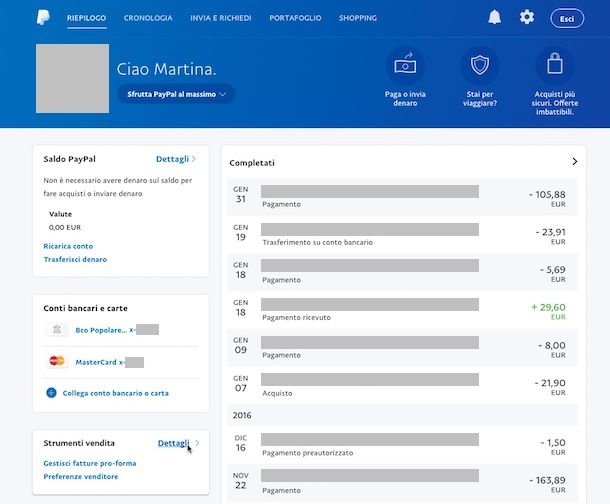Click the Stai per viaggiare? label
Screen dimensions: 610x504
click(x=480, y=98)
